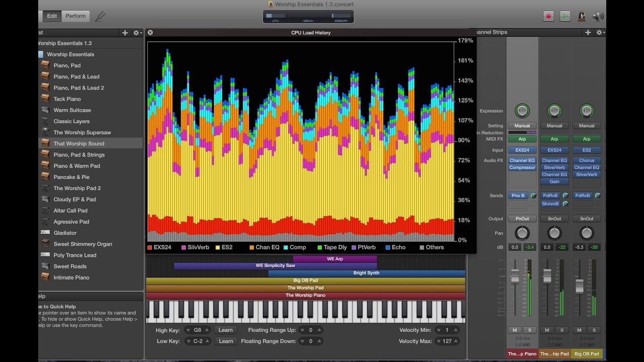644x362 pixels.
Task: Click the Big OB Pad volume fader
Action: click(x=580, y=286)
